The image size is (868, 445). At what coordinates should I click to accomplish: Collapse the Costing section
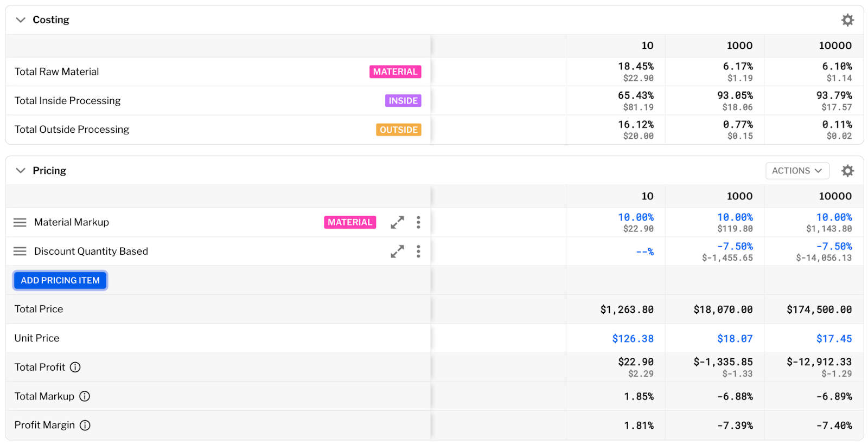click(21, 20)
